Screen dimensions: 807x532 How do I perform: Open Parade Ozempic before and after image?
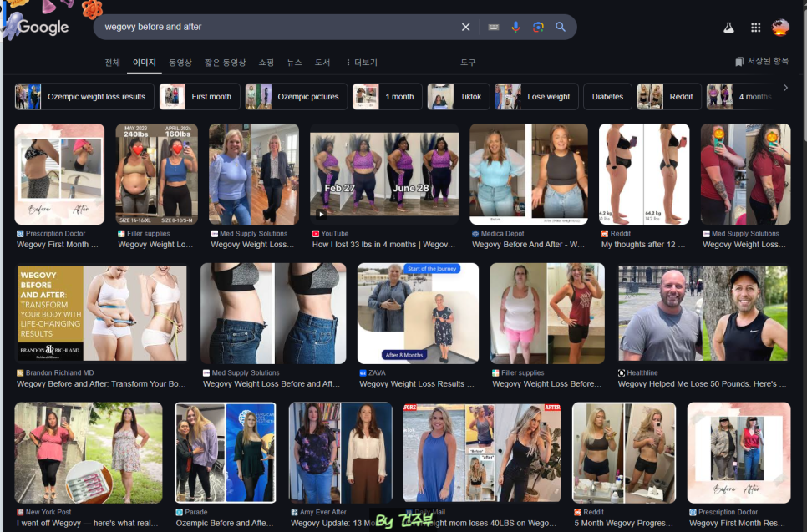click(226, 453)
